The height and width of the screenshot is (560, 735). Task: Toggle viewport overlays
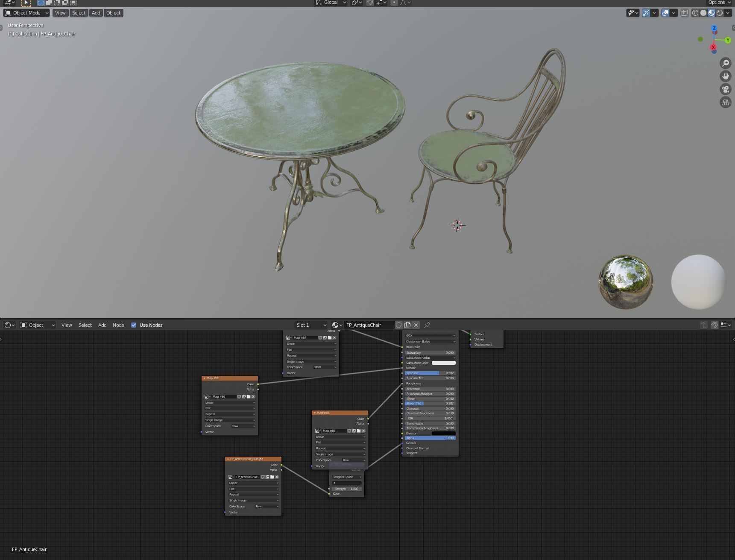pos(665,13)
